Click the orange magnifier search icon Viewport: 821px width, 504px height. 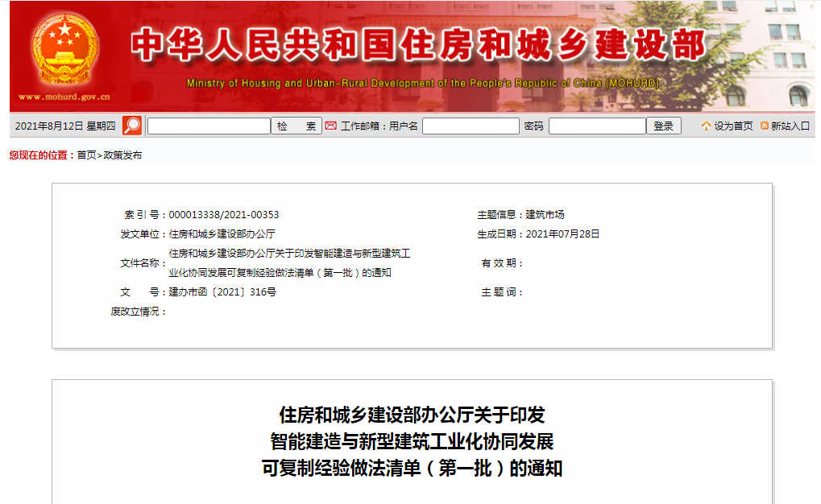[132, 126]
